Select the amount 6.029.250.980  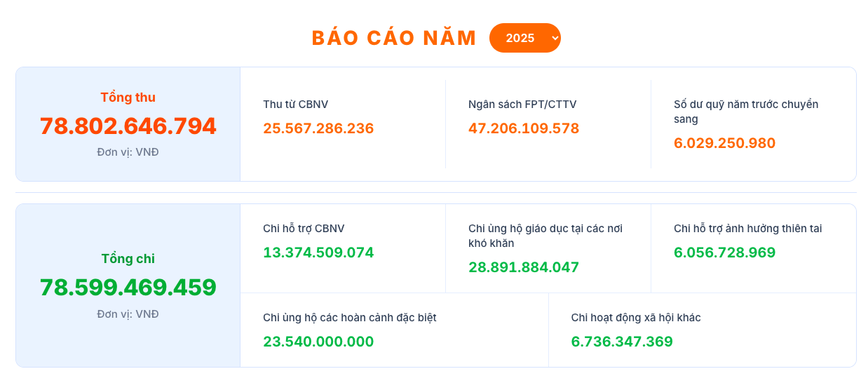point(724,143)
